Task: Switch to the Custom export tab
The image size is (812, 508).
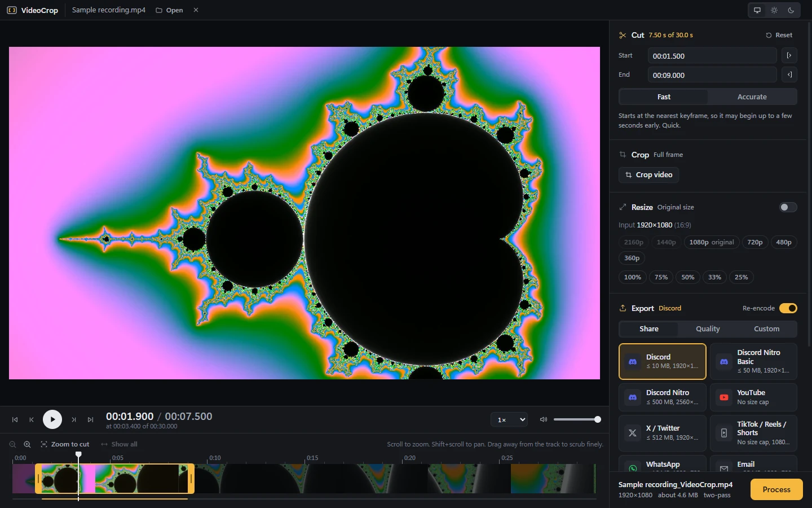Action: pos(766,329)
